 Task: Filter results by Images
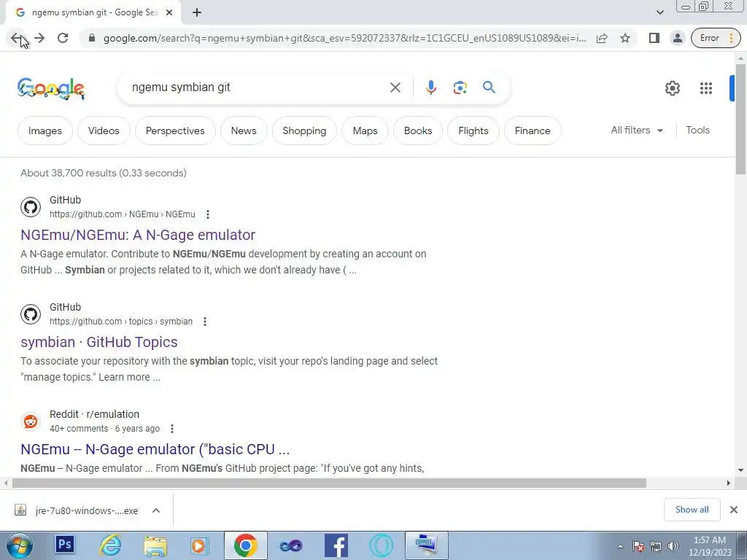pyautogui.click(x=44, y=131)
